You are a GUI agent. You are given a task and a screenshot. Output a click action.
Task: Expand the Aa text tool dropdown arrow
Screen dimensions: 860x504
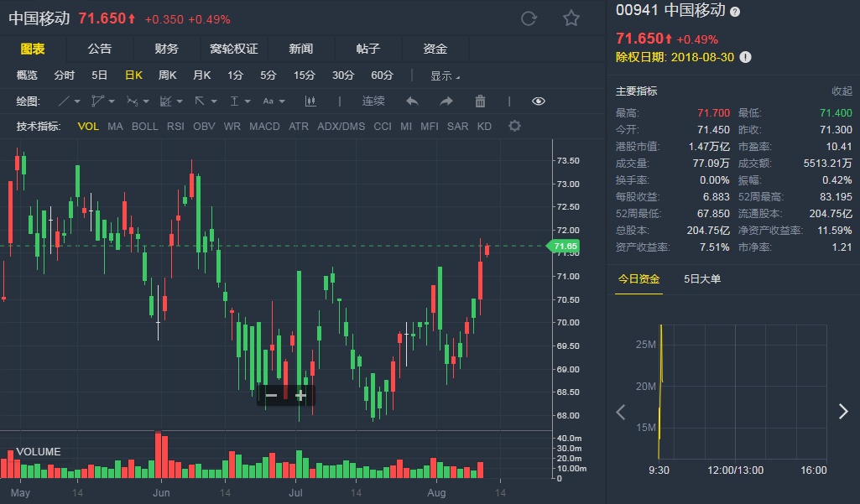tap(282, 101)
